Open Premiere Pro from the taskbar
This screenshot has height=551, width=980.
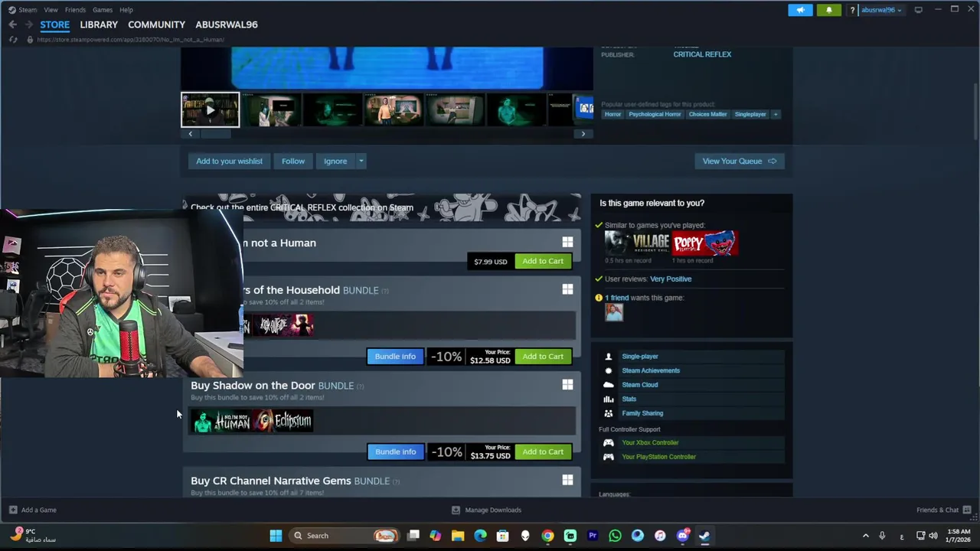pyautogui.click(x=593, y=536)
